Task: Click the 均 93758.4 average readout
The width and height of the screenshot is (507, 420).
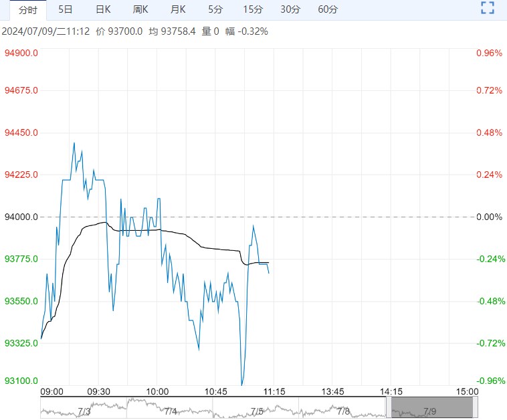Action: coord(172,31)
